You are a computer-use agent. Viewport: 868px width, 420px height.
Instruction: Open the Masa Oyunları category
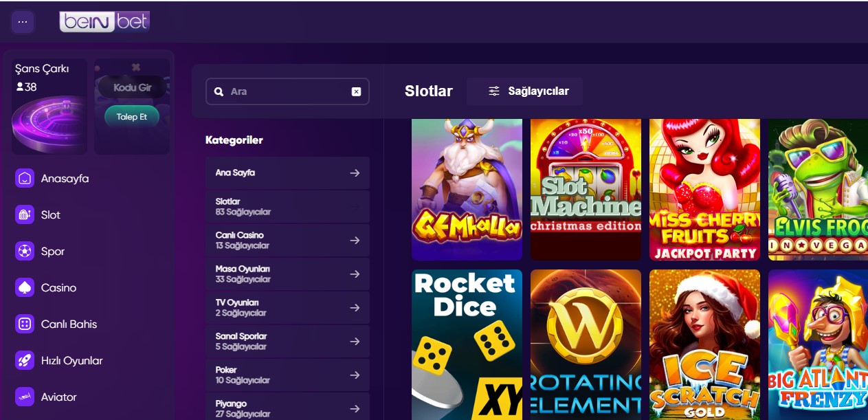pyautogui.click(x=287, y=274)
